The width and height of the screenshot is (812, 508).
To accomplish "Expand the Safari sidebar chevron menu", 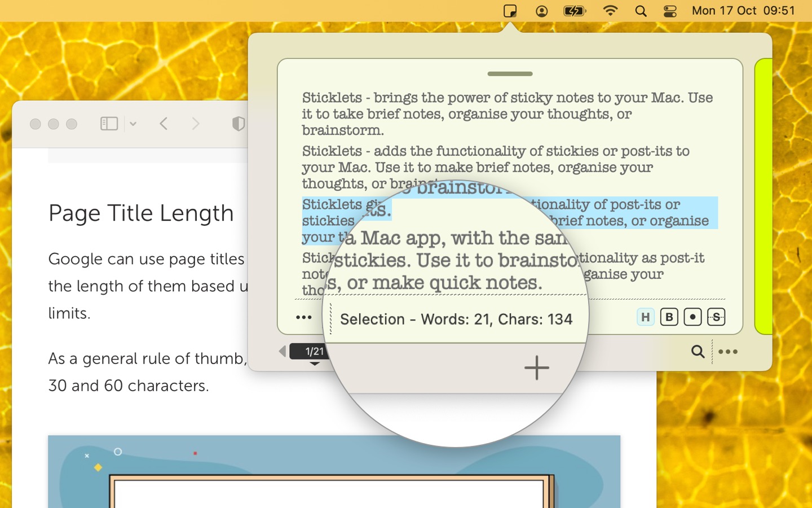I will tap(133, 124).
